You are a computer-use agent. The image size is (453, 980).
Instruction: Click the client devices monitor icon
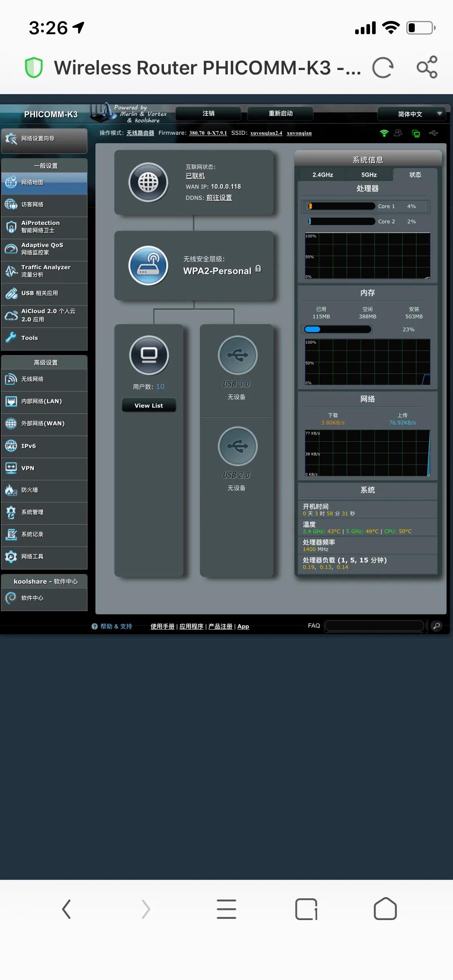coord(149,355)
